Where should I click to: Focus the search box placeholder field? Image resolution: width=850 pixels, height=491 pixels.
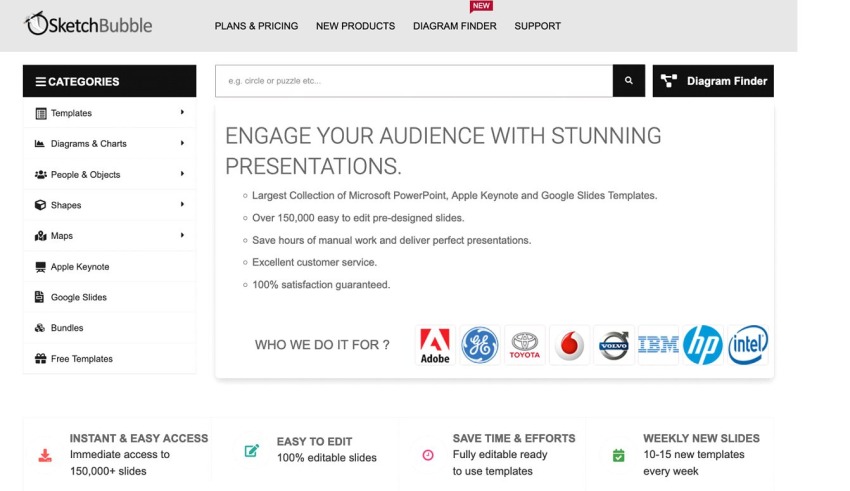[414, 81]
